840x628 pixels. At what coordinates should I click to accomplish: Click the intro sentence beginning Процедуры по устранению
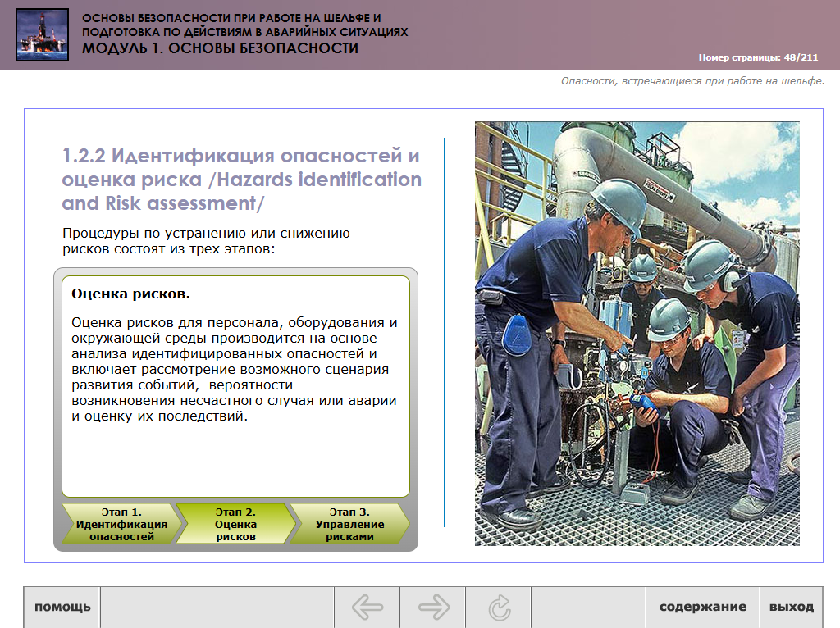[206, 241]
